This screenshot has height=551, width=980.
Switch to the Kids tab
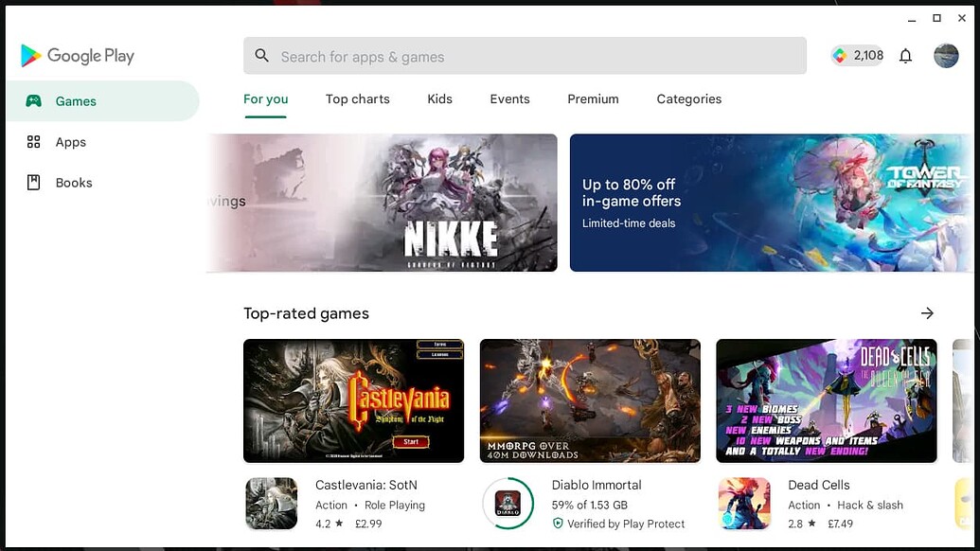pyautogui.click(x=439, y=99)
